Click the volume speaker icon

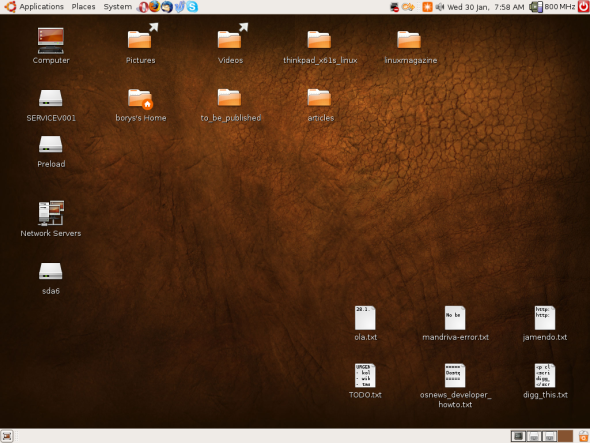[439, 7]
